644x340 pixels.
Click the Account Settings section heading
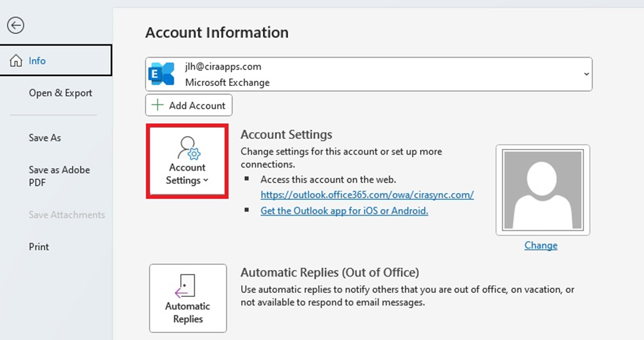[286, 134]
